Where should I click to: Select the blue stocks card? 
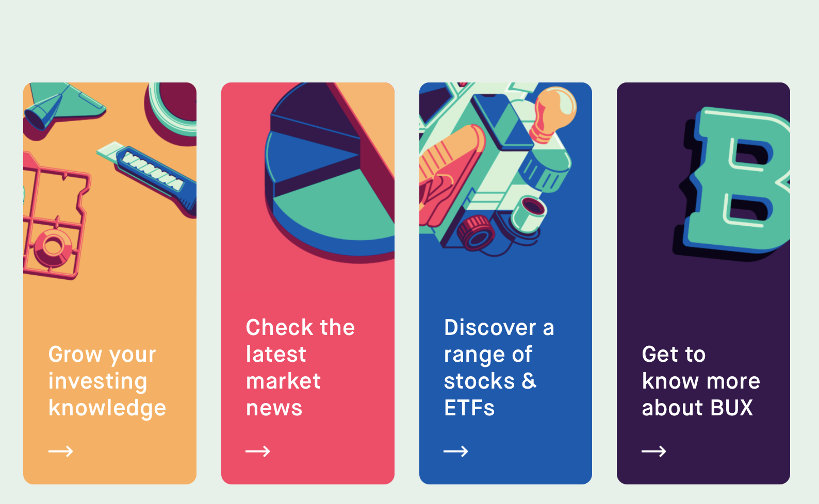pos(505,283)
